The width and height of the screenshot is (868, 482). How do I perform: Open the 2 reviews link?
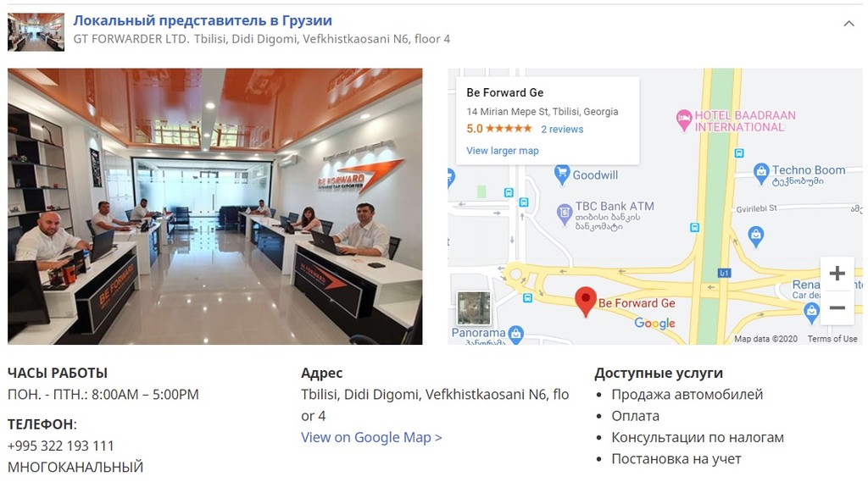562,129
